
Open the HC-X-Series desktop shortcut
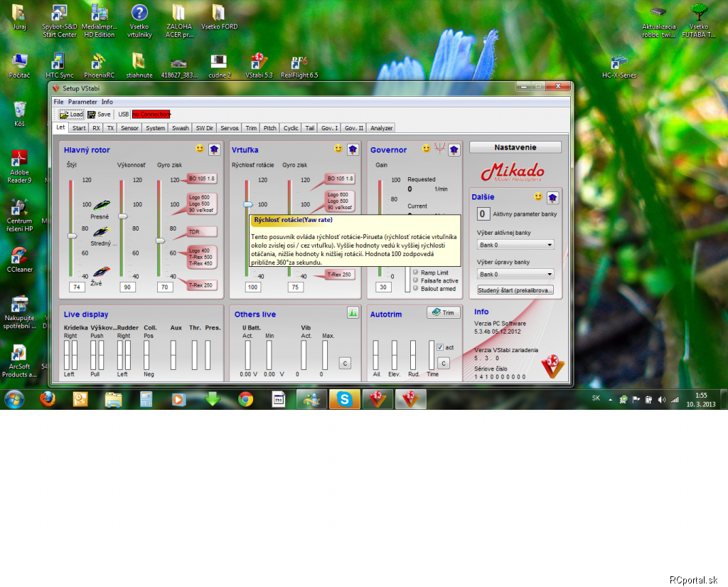(619, 65)
